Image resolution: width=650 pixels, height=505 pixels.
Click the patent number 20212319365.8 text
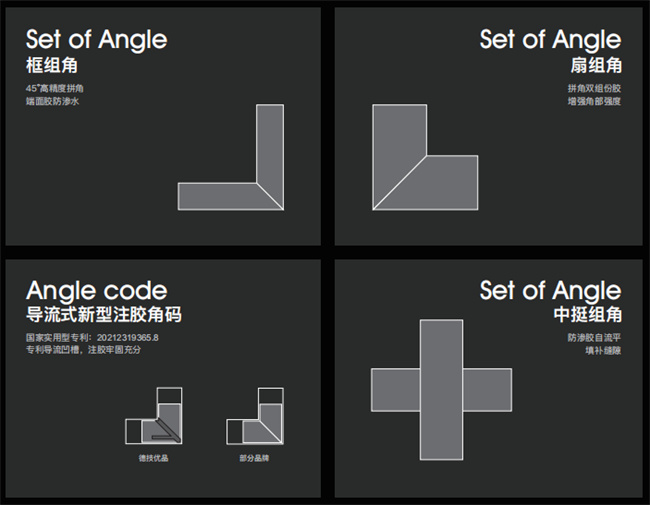point(128,337)
